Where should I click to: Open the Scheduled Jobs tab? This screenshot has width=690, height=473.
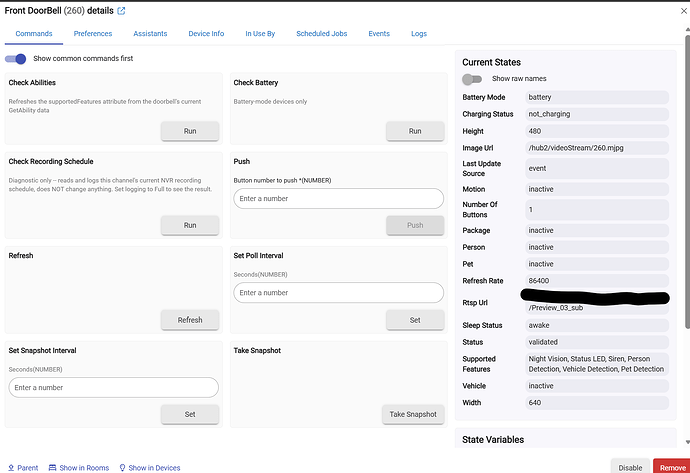(x=322, y=33)
